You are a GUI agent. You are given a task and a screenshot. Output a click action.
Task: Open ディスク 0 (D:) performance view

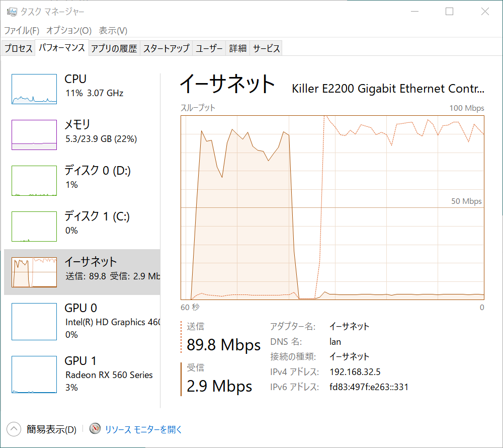point(82,181)
